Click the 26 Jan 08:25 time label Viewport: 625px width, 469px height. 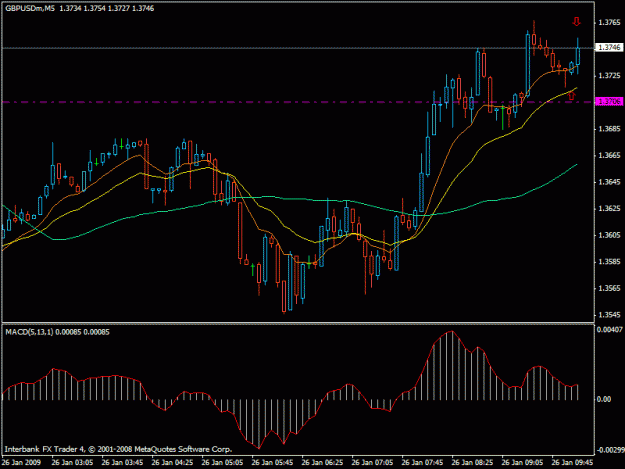click(472, 462)
